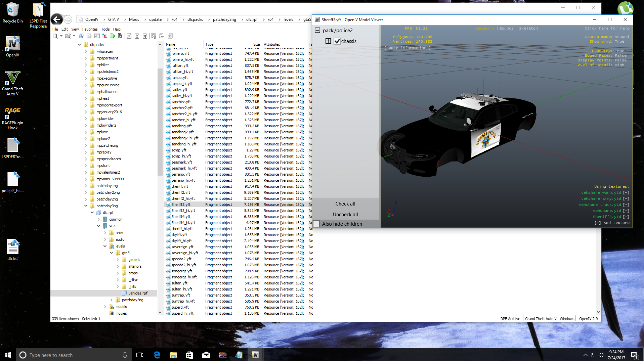Click the green play toolbar icon
This screenshot has width=644, height=361.
[x=113, y=36]
